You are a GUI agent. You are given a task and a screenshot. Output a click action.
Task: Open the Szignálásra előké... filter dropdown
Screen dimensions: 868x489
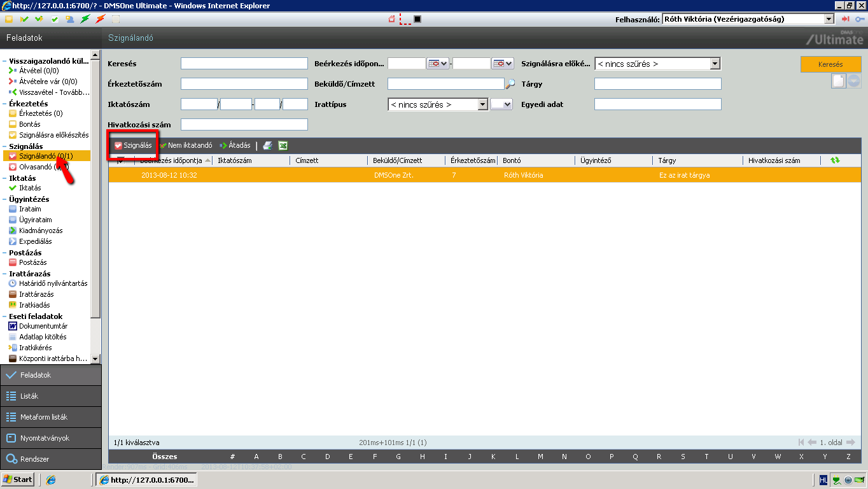pos(715,64)
